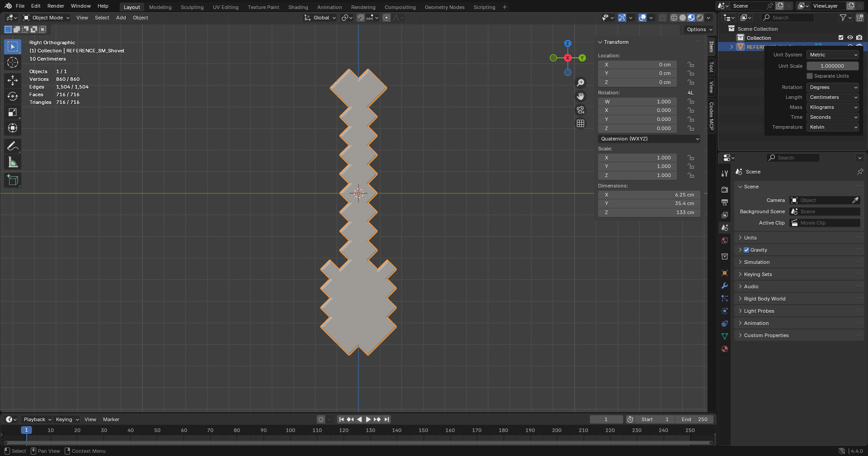868x456 pixels.
Task: Open the Edit menu
Action: click(36, 6)
